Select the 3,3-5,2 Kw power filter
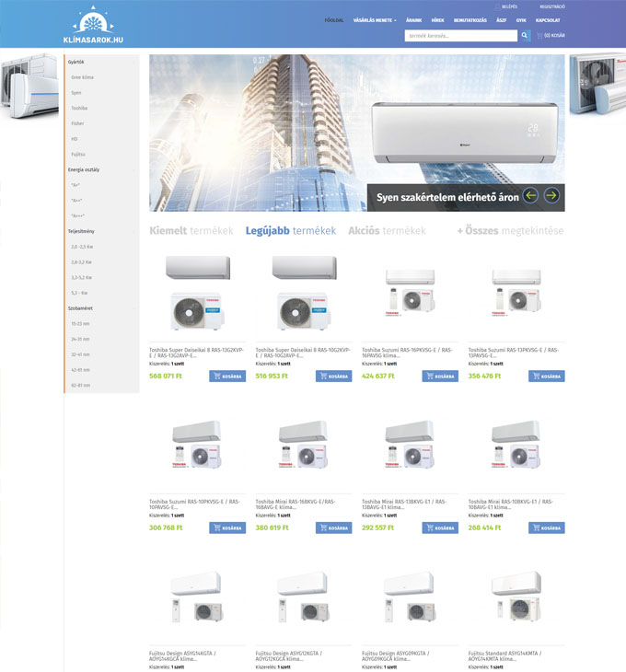 click(81, 278)
